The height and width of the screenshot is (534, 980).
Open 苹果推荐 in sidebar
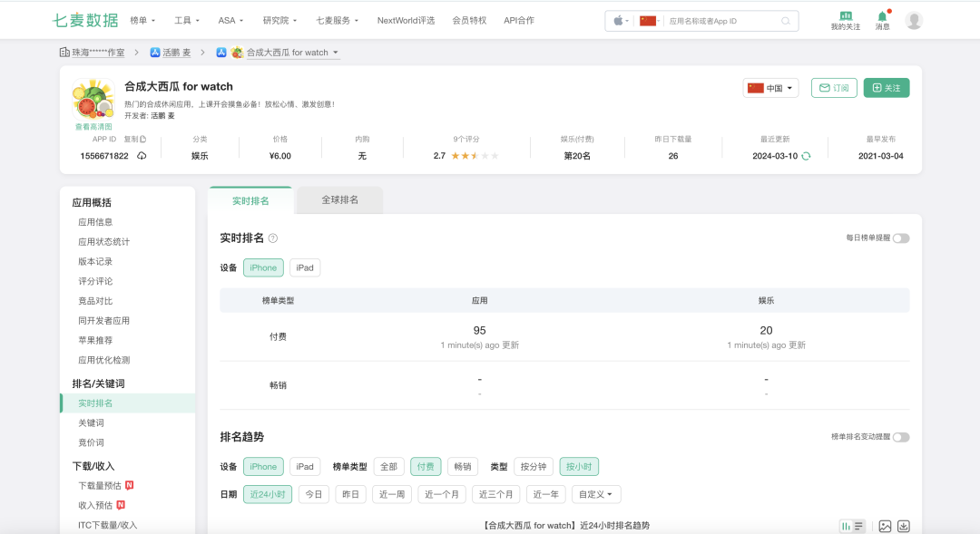point(95,340)
